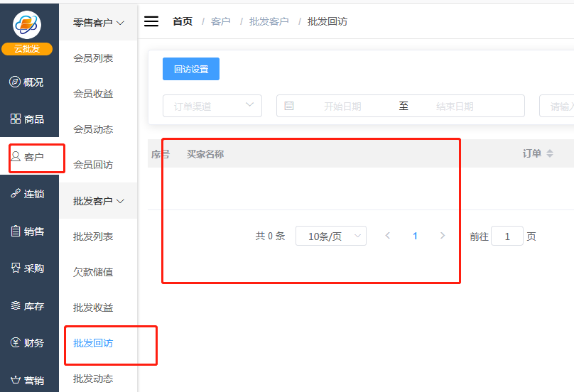This screenshot has height=392, width=574.
Task: Go to 批发列表 page
Action: tap(93, 236)
